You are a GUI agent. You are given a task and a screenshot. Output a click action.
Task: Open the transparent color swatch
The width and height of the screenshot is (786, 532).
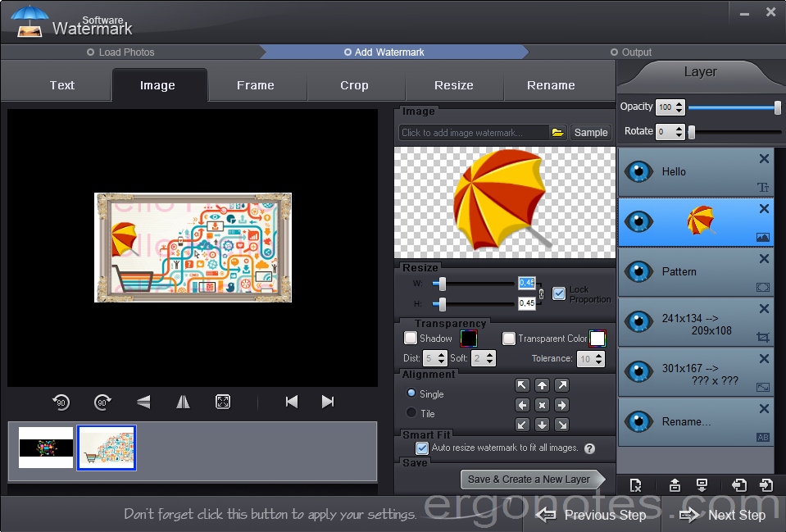(x=597, y=339)
